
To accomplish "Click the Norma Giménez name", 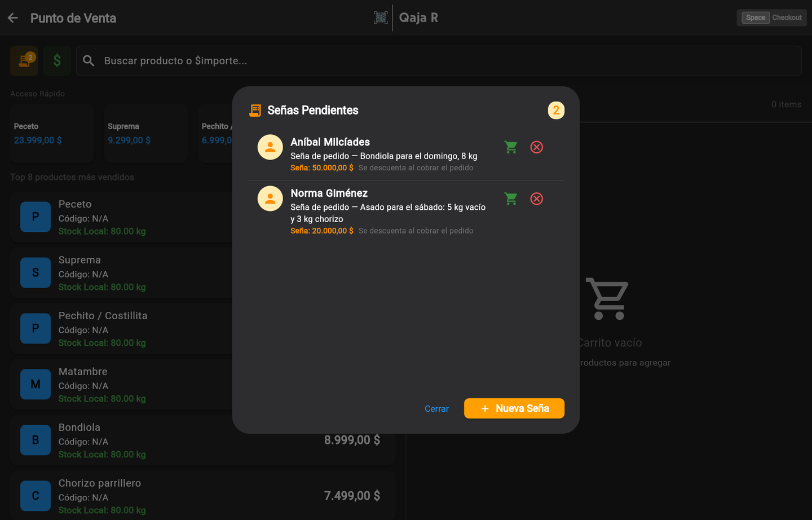I will [x=329, y=193].
